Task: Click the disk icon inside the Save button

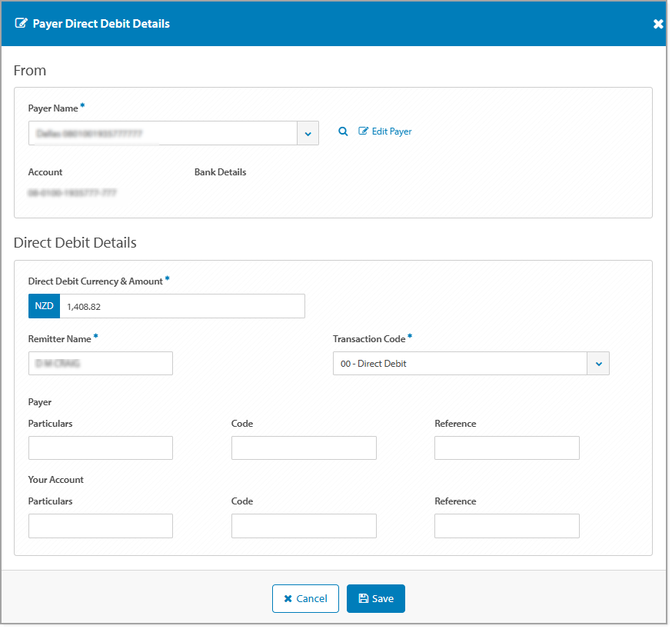Action: pyautogui.click(x=362, y=598)
